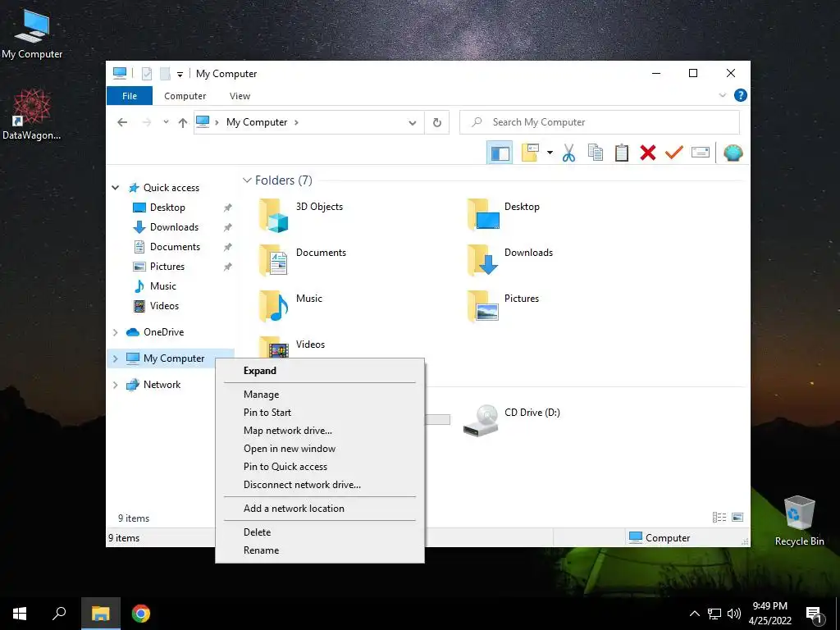840x630 pixels.
Task: Click the orange checkmark Properties icon
Action: (674, 153)
